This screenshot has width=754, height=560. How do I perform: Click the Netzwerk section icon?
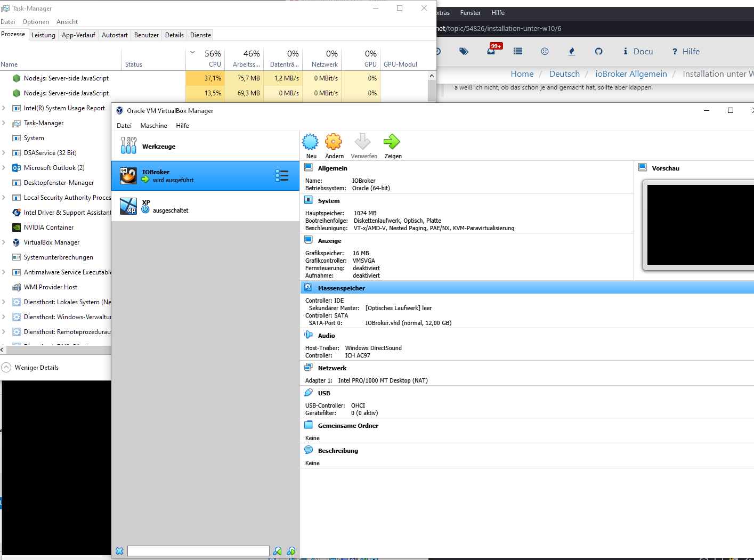309,367
